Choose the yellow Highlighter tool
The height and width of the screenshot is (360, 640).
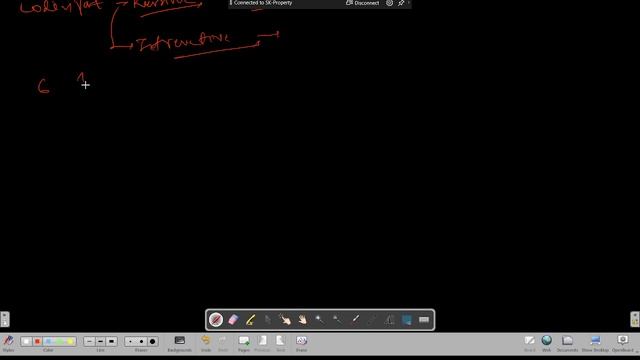pos(251,320)
